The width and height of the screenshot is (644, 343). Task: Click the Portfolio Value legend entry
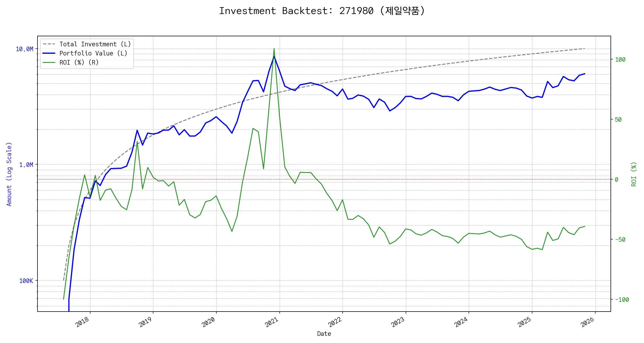pos(93,53)
